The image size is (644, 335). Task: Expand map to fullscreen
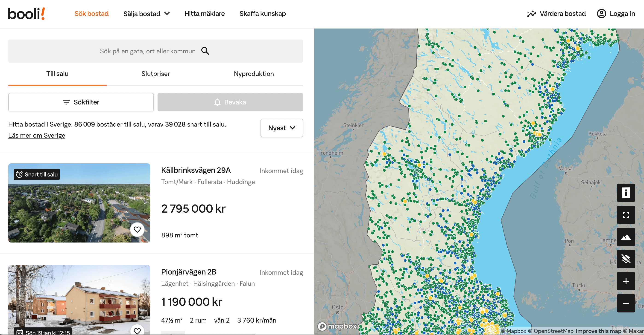click(626, 215)
